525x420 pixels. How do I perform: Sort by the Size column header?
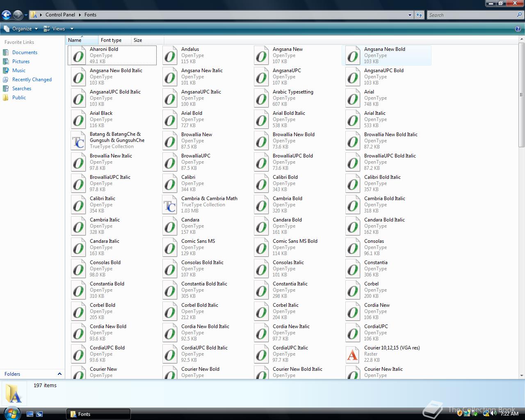(x=148, y=40)
